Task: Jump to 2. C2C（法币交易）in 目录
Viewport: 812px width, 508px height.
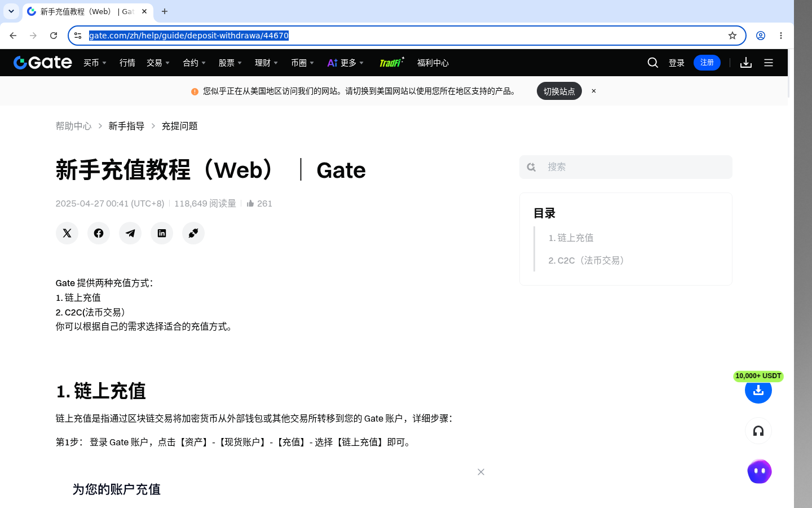Action: click(588, 260)
